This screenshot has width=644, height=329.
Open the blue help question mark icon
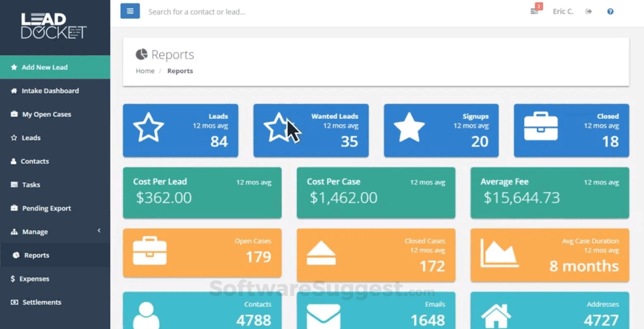tap(610, 11)
